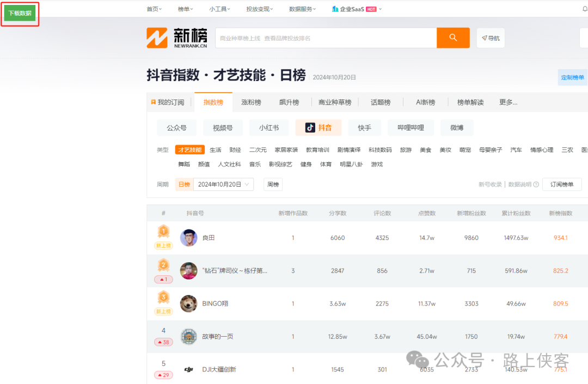
Task: Open the 我的订阅 tab
Action: point(167,102)
